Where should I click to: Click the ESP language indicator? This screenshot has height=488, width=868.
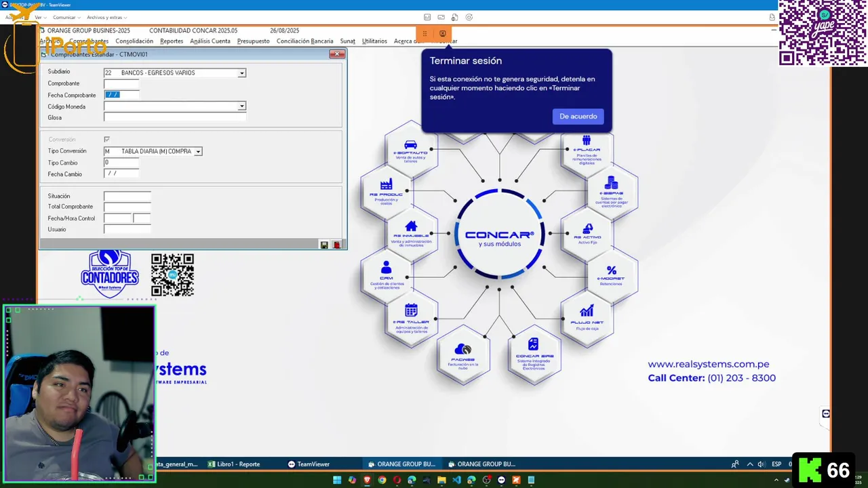coord(776,464)
